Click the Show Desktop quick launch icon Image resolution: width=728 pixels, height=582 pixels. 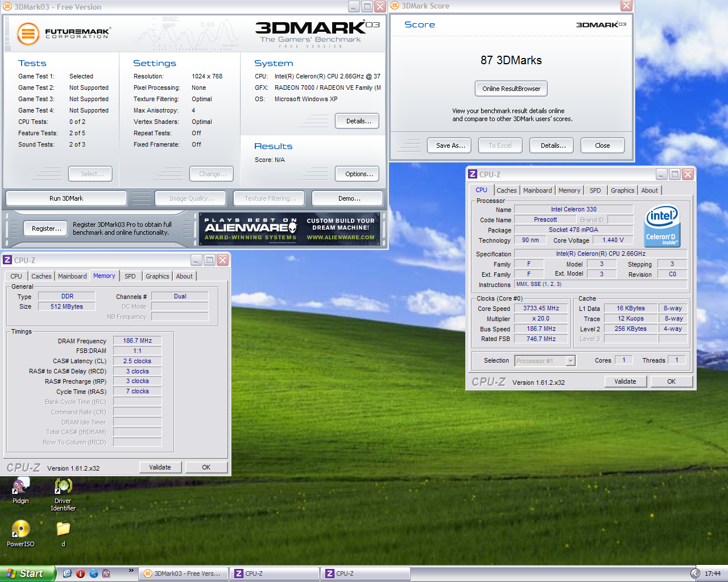tap(67, 573)
